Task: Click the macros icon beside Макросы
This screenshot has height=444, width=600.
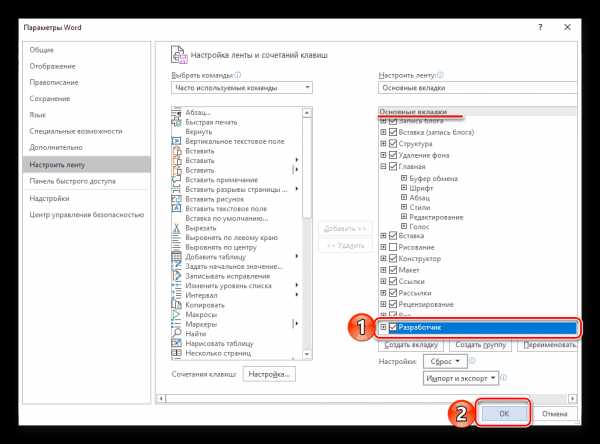Action: point(176,315)
